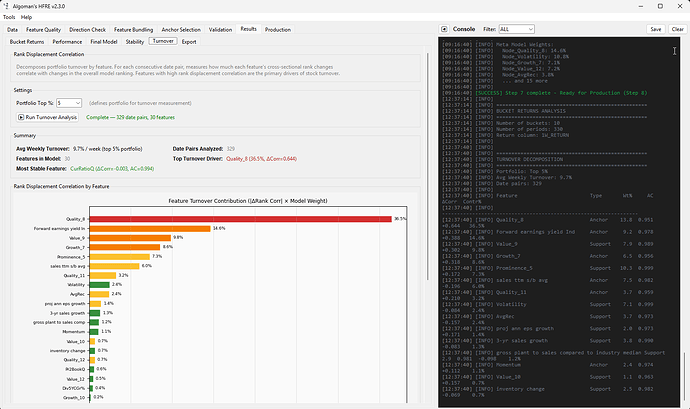Click the Prominence_5 yellow bar
The width and height of the screenshot is (690, 409).
(120, 257)
